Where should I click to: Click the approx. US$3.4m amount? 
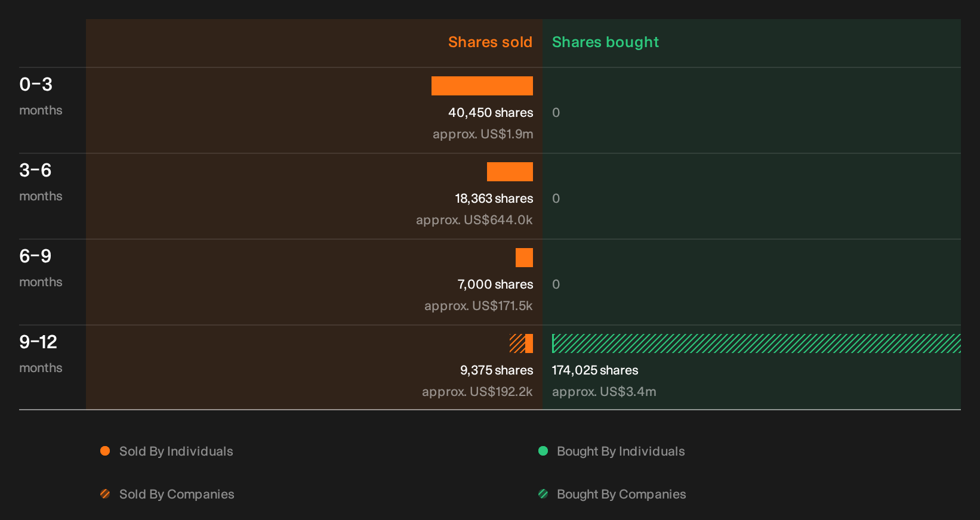click(x=604, y=392)
